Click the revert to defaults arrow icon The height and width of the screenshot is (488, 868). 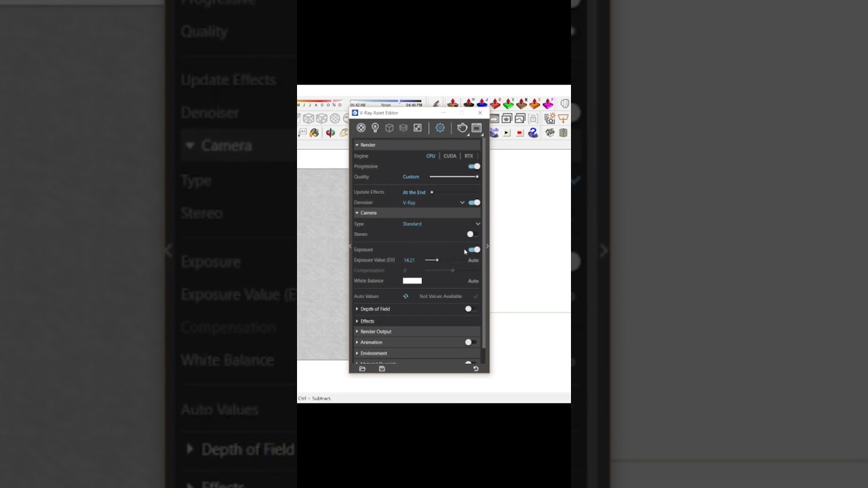click(475, 369)
